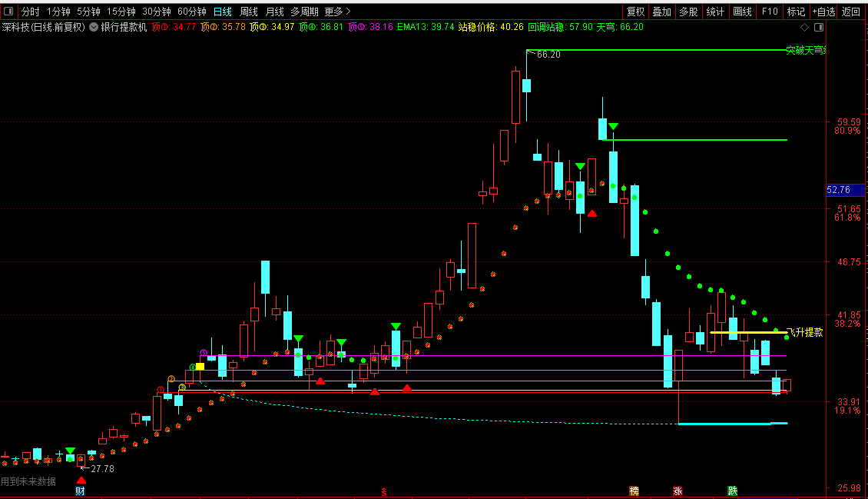
Task: Click the 27.78 low price label
Action: (x=102, y=468)
